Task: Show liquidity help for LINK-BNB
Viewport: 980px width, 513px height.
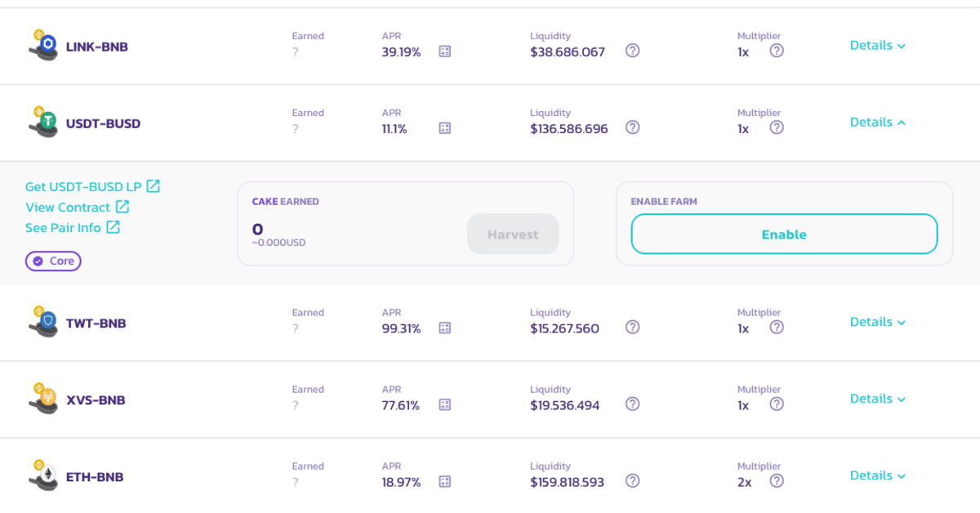Action: 633,51
